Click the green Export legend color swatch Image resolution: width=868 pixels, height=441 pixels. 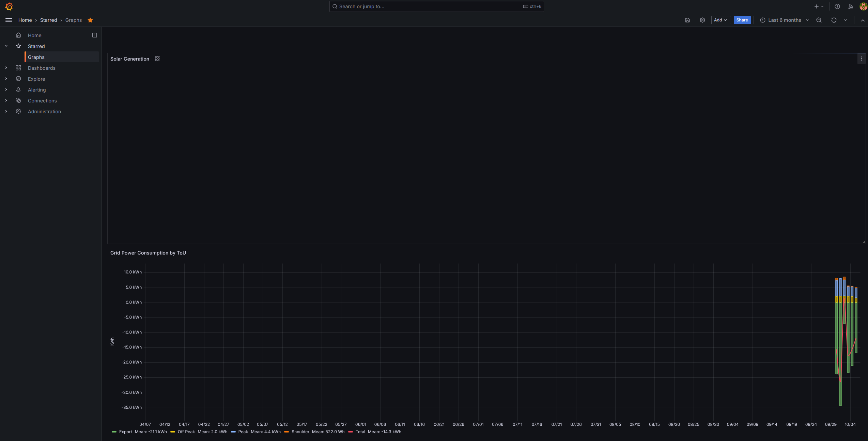(x=114, y=432)
